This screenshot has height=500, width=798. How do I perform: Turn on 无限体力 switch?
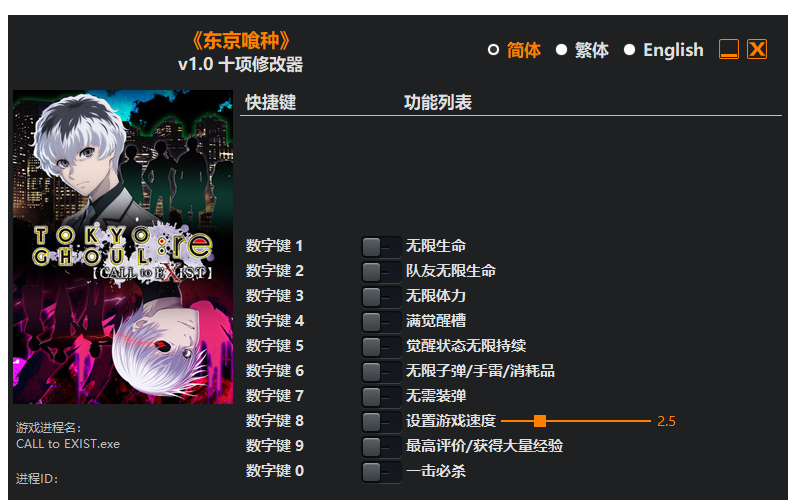(x=382, y=297)
